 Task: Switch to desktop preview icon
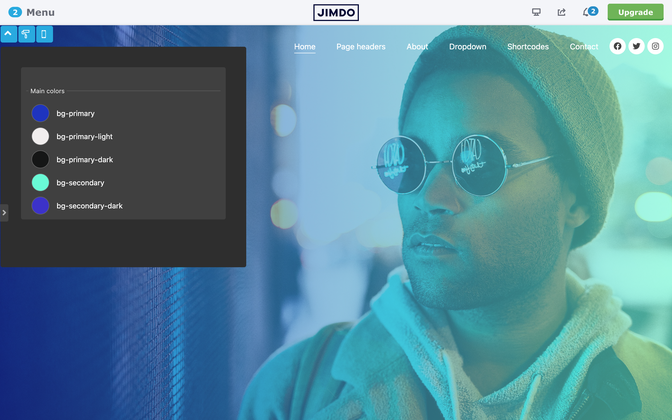536,12
